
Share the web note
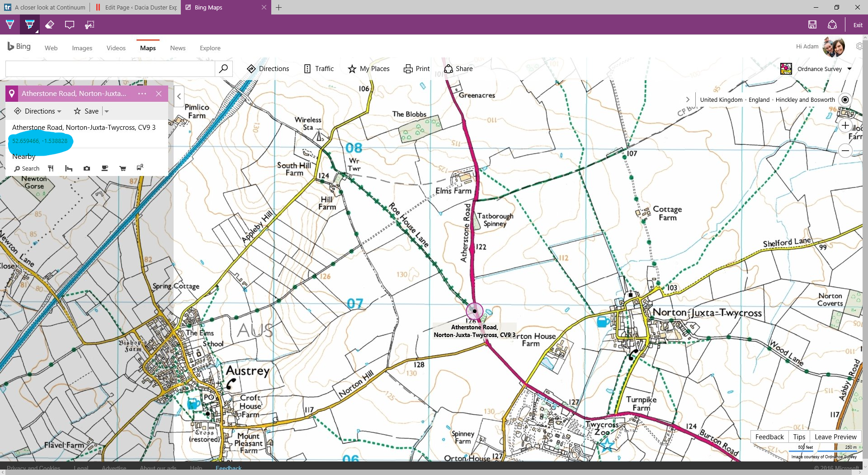832,25
